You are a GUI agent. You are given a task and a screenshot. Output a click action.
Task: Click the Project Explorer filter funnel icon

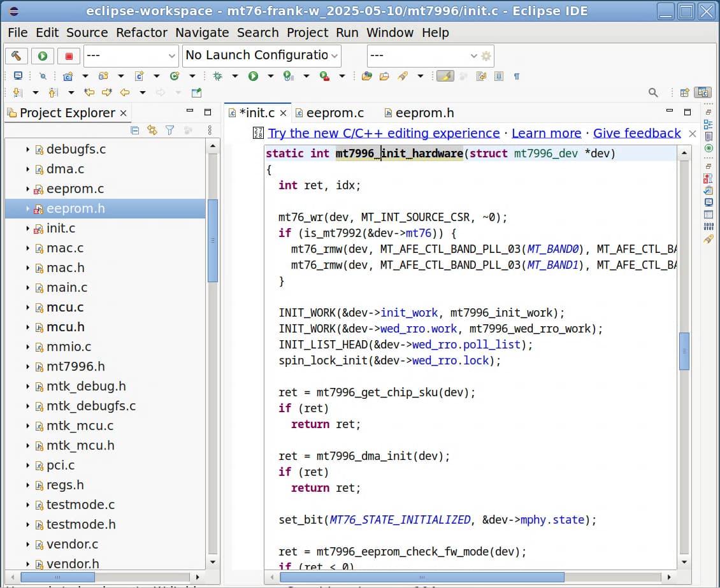point(170,131)
